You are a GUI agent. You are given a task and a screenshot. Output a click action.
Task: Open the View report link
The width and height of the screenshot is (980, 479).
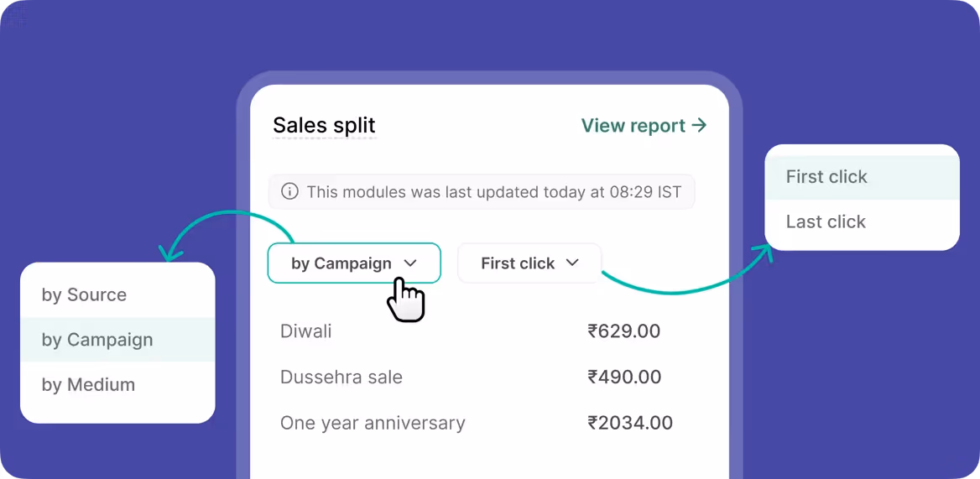tap(644, 126)
